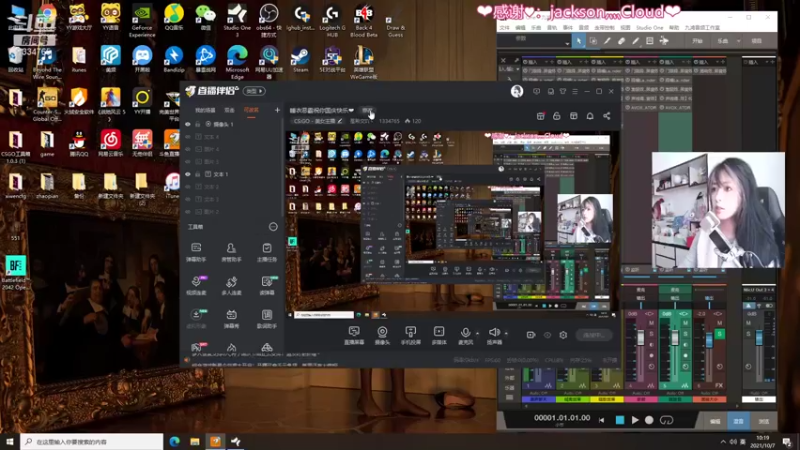Expand speaker options arrow in bottom toolbar

coord(506,333)
